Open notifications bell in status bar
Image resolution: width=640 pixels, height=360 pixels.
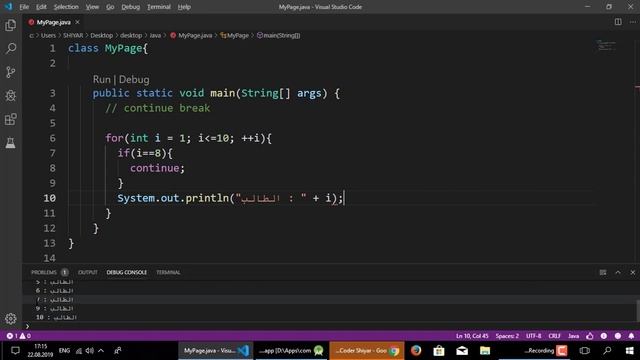(631, 336)
